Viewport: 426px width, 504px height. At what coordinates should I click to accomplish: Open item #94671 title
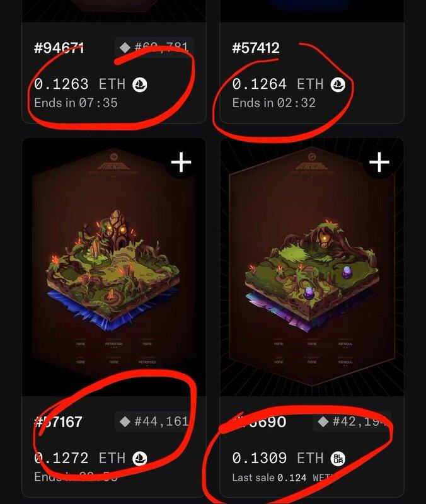pos(59,48)
